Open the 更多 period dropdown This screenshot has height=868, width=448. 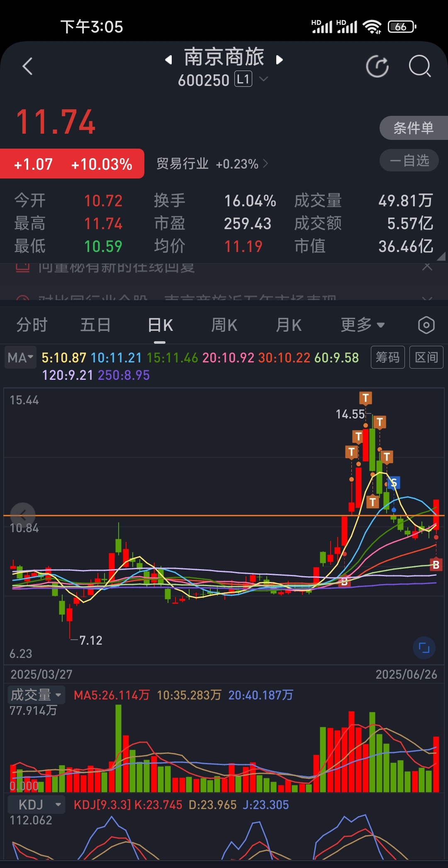pos(363,325)
